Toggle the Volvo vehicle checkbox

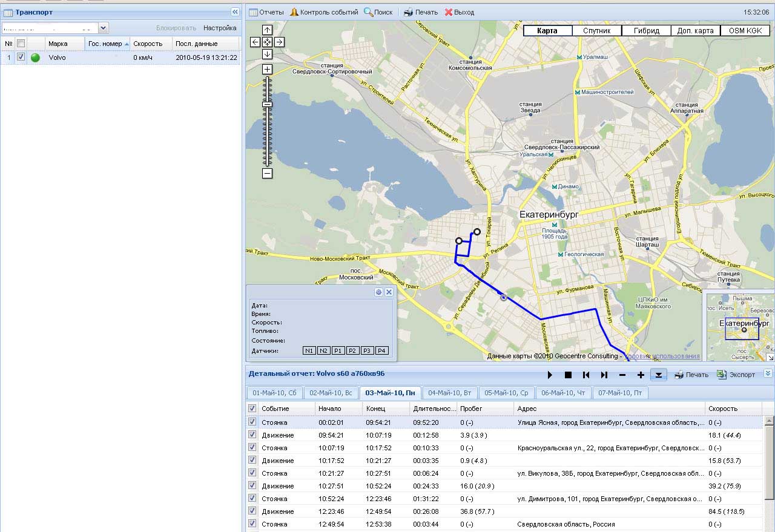(21, 57)
